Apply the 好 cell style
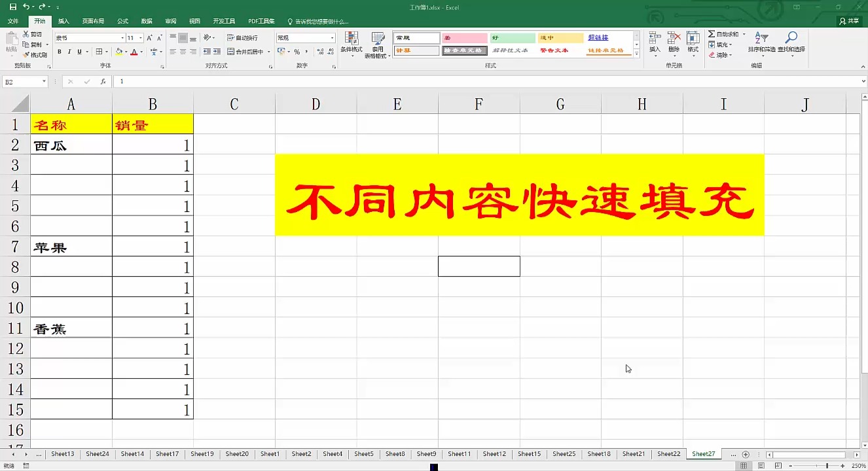The image size is (868, 471). click(x=513, y=38)
